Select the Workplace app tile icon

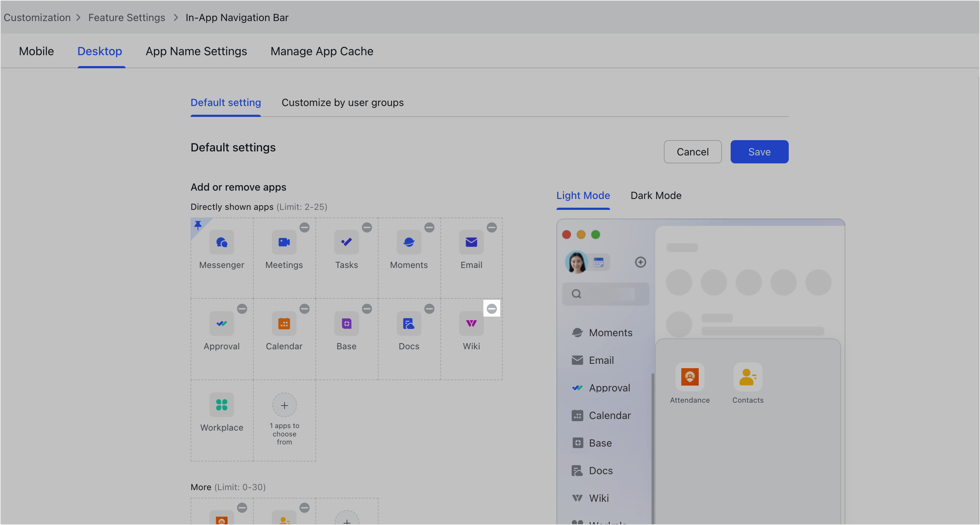click(x=221, y=405)
